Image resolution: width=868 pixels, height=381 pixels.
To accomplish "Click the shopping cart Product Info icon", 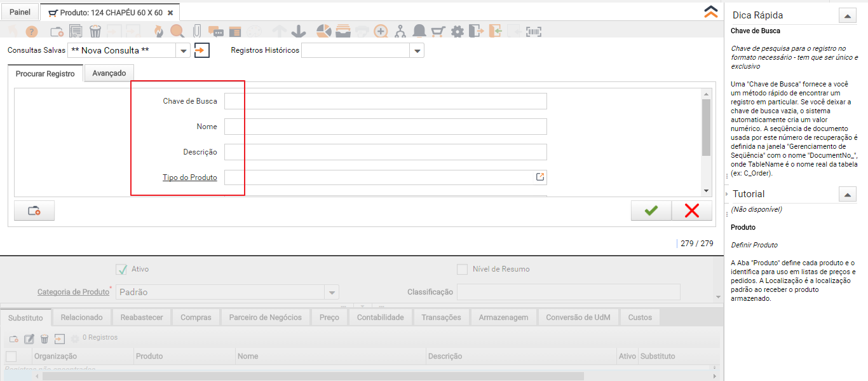I will pos(438,31).
